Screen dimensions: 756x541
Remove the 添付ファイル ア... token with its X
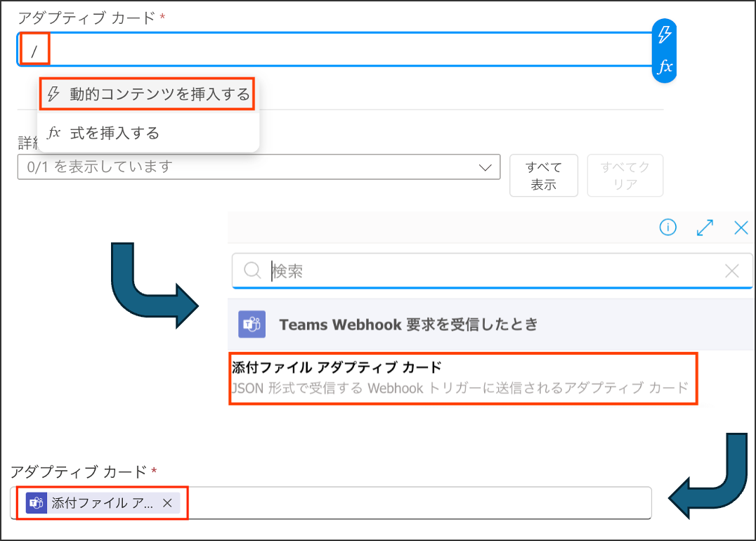click(167, 502)
